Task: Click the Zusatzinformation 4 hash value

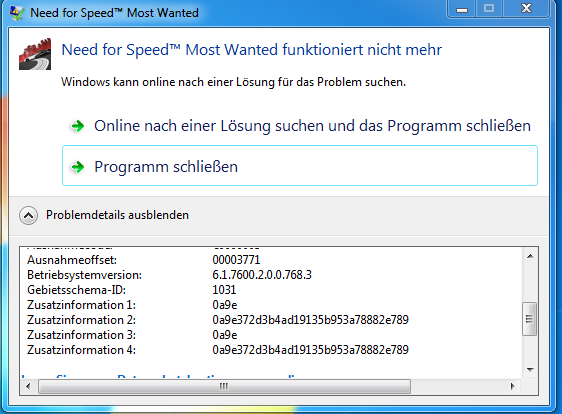Action: pos(310,350)
